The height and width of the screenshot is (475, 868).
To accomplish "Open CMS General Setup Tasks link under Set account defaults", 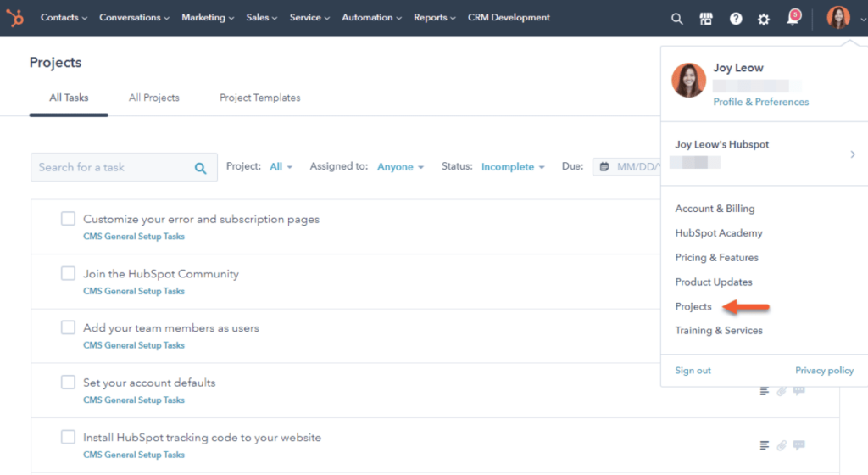I will (x=133, y=400).
